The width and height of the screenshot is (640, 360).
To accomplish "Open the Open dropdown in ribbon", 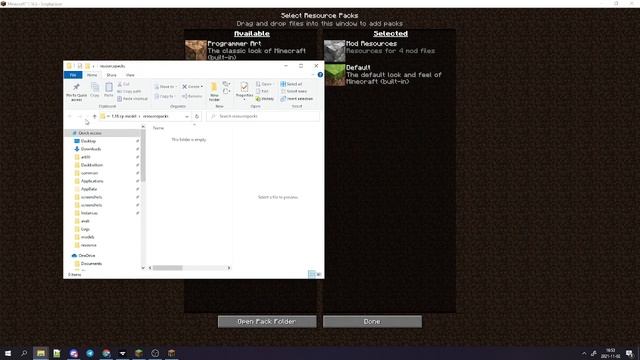I will click(264, 84).
